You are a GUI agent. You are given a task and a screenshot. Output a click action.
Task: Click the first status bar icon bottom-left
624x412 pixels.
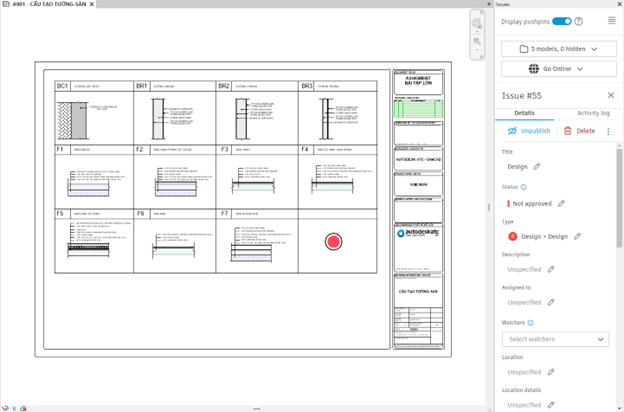pyautogui.click(x=5, y=408)
